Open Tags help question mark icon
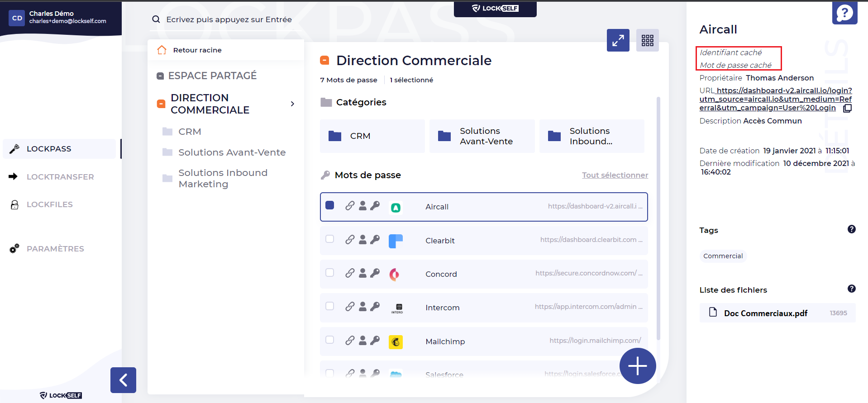Image resolution: width=868 pixels, height=403 pixels. click(851, 229)
